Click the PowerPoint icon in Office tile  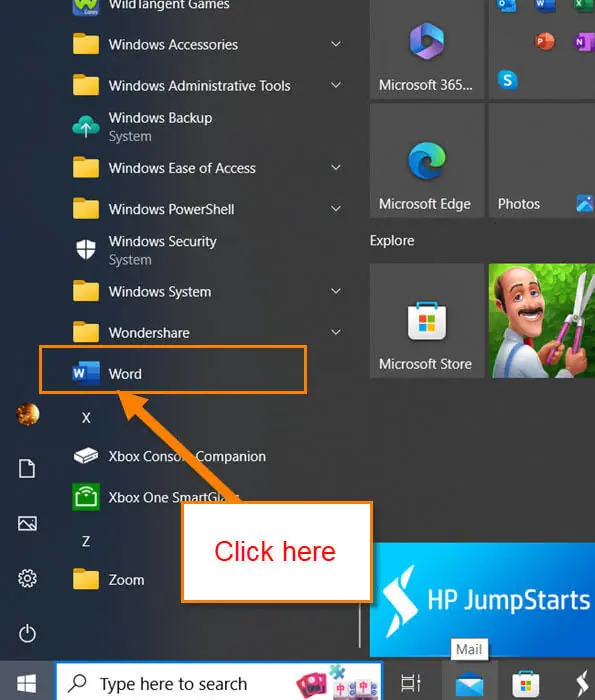(x=544, y=42)
